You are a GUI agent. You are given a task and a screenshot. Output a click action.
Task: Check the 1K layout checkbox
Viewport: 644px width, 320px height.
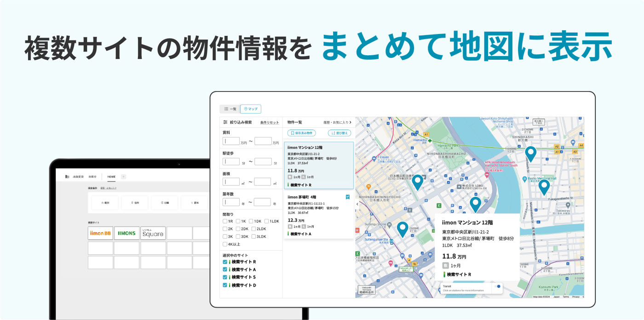pyautogui.click(x=238, y=221)
